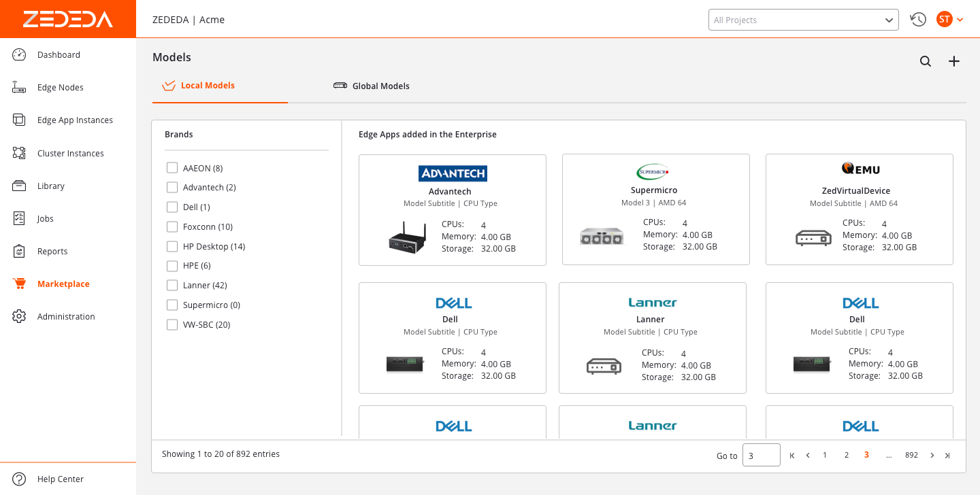Open the Reports section
Image resolution: width=980 pixels, height=495 pixels.
pyautogui.click(x=53, y=251)
